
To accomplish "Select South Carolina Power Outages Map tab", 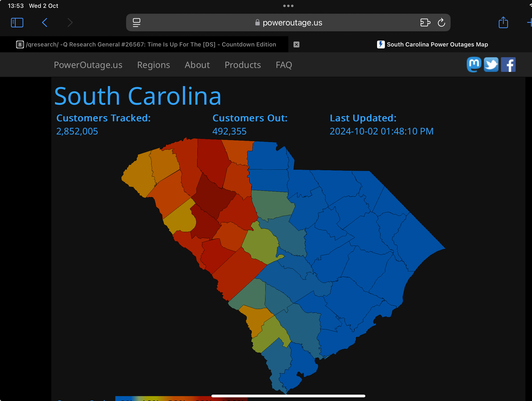I will (433, 45).
